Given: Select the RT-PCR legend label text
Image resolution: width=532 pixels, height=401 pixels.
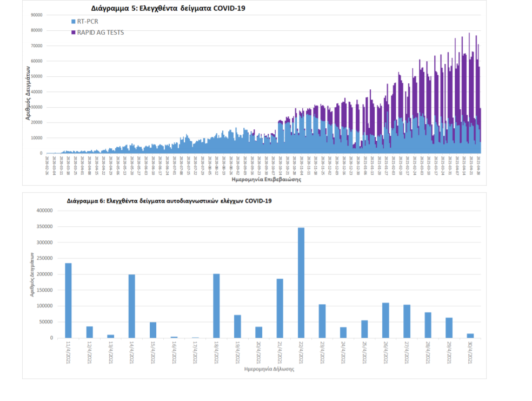Looking at the screenshot, I should (x=88, y=22).
